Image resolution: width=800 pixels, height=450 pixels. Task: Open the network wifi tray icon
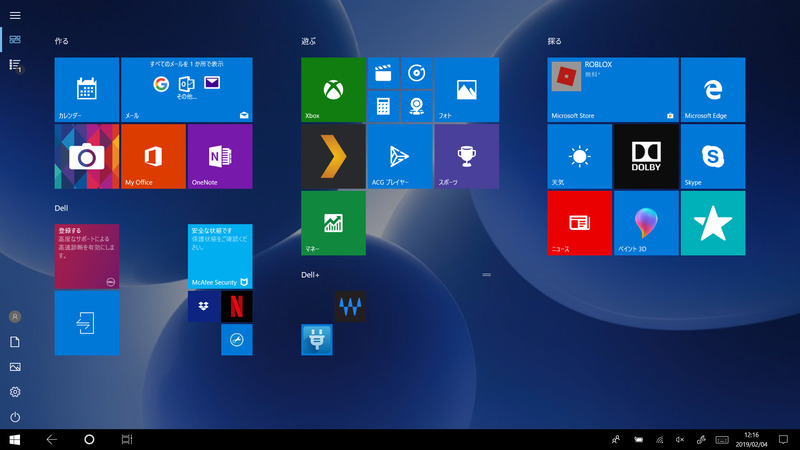[660, 439]
